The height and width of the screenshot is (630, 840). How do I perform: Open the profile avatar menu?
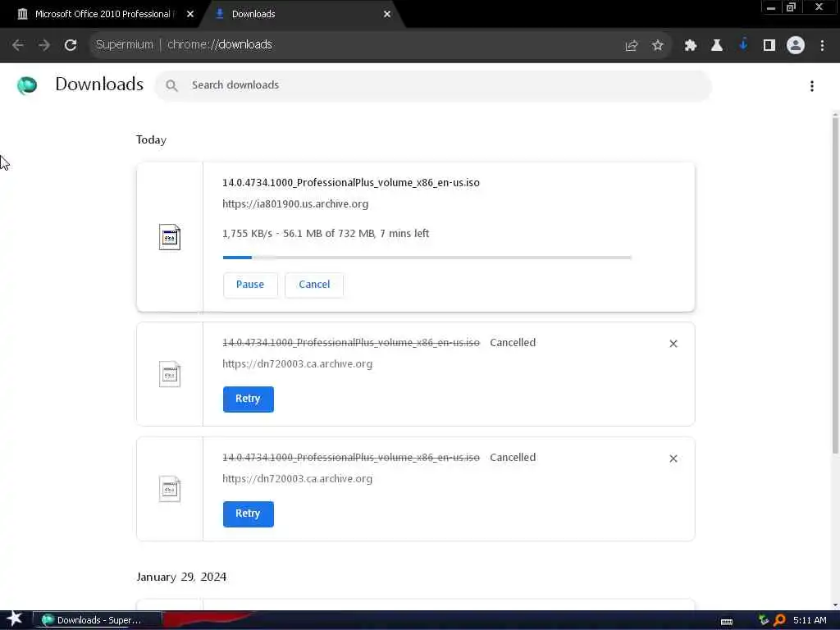[x=795, y=46]
